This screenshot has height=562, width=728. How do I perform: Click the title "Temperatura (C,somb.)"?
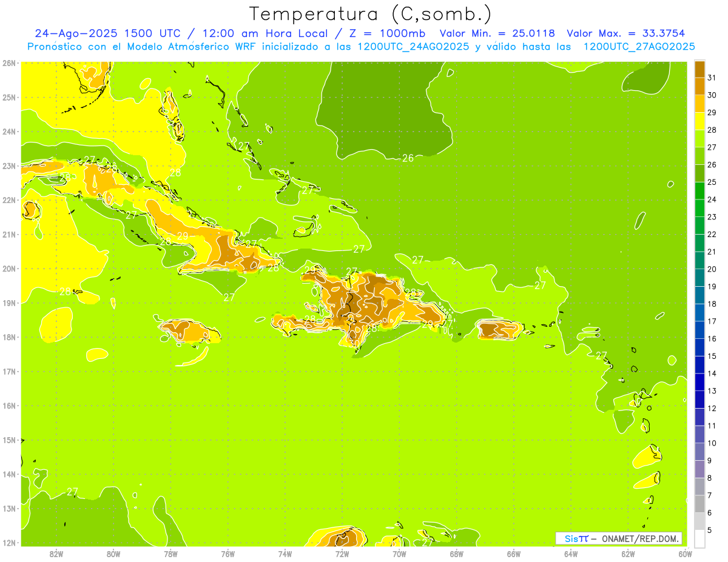tap(369, 15)
